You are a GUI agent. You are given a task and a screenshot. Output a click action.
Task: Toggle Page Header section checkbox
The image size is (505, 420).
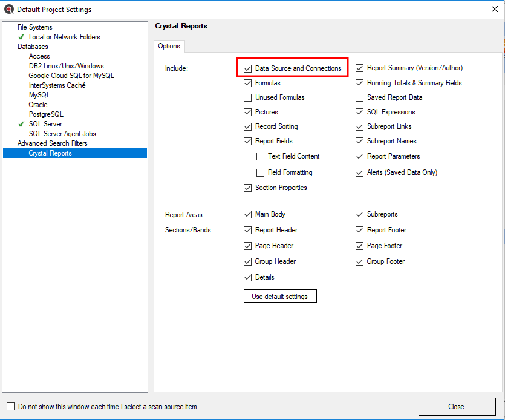click(x=247, y=246)
